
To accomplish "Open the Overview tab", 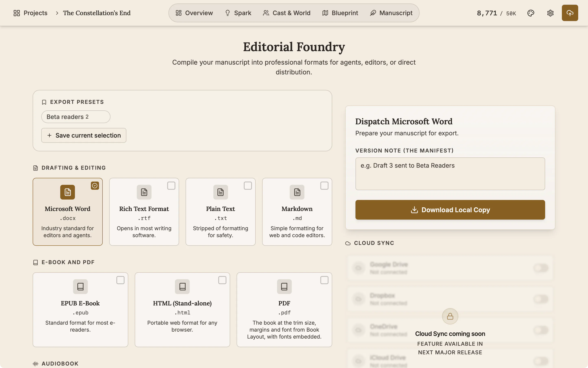I will (194, 13).
